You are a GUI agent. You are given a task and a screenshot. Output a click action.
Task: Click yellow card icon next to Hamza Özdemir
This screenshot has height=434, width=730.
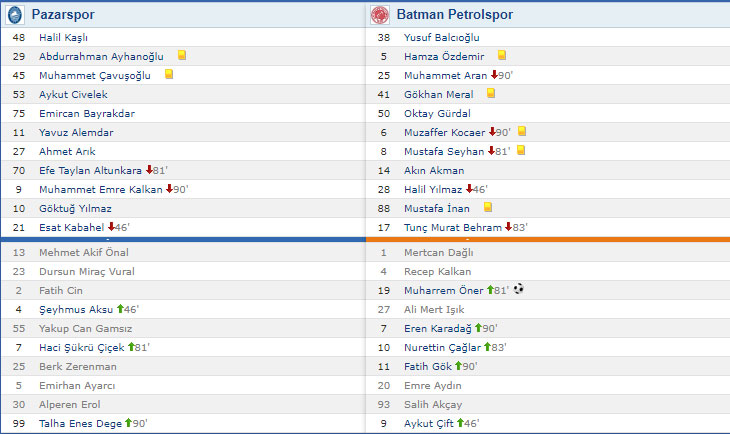coord(501,56)
